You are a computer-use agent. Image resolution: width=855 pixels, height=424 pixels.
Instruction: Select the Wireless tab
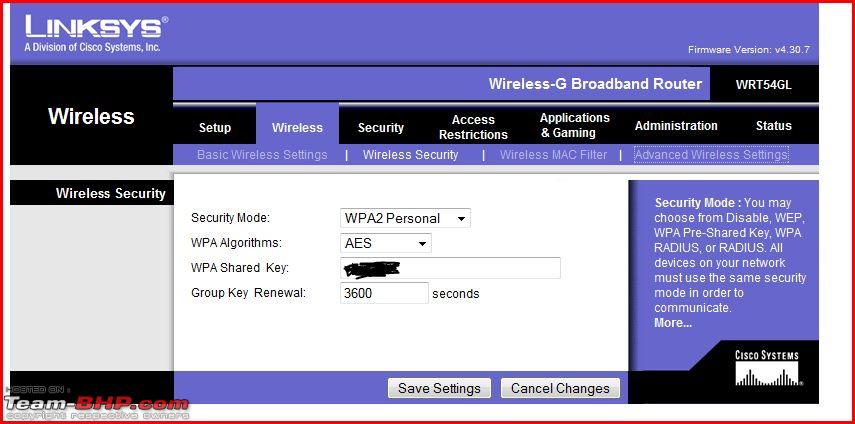297,128
